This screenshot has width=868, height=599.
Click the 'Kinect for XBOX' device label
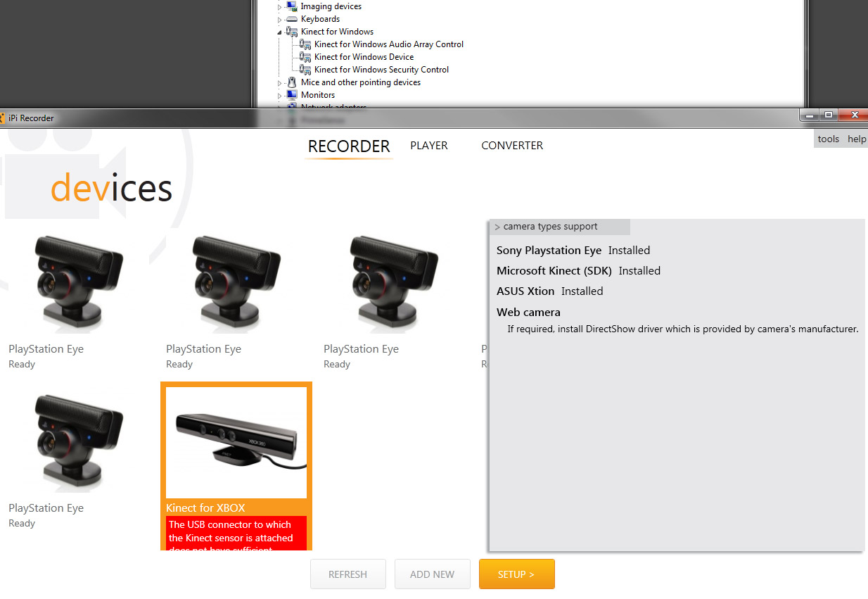coord(205,507)
